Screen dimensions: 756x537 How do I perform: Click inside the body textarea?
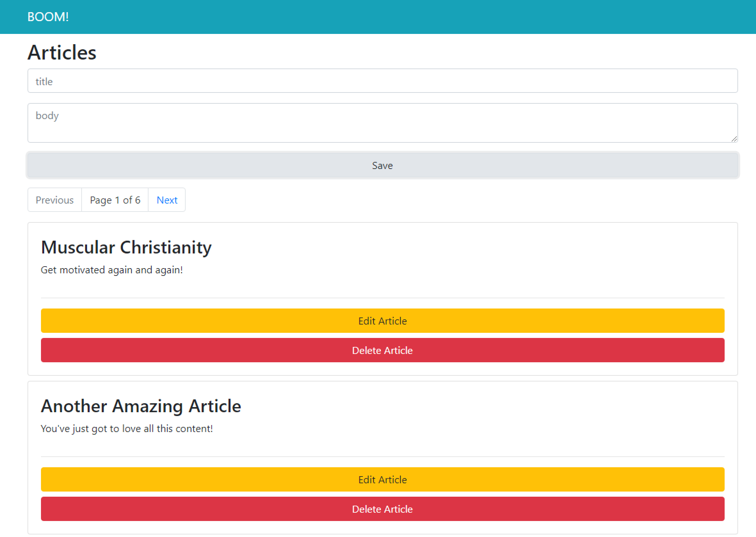(x=382, y=123)
